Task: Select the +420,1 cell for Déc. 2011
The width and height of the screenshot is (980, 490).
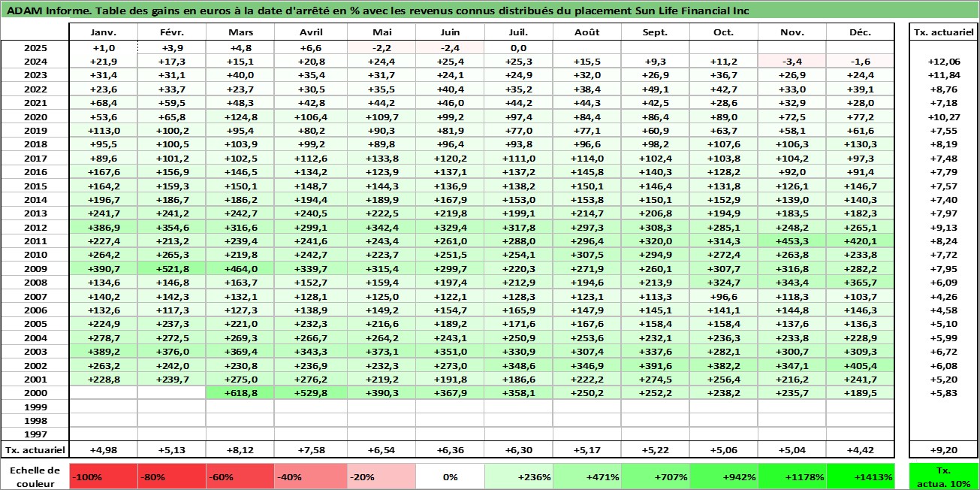Action: click(x=861, y=240)
